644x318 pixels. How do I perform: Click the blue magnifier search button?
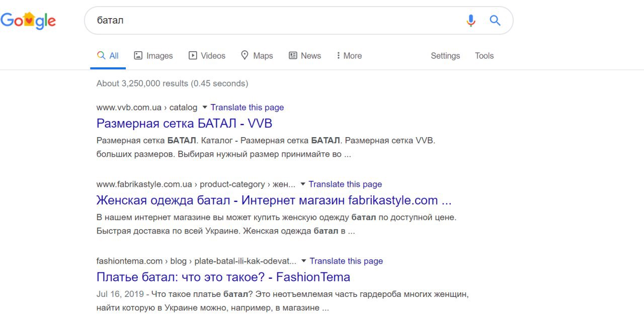coord(495,21)
